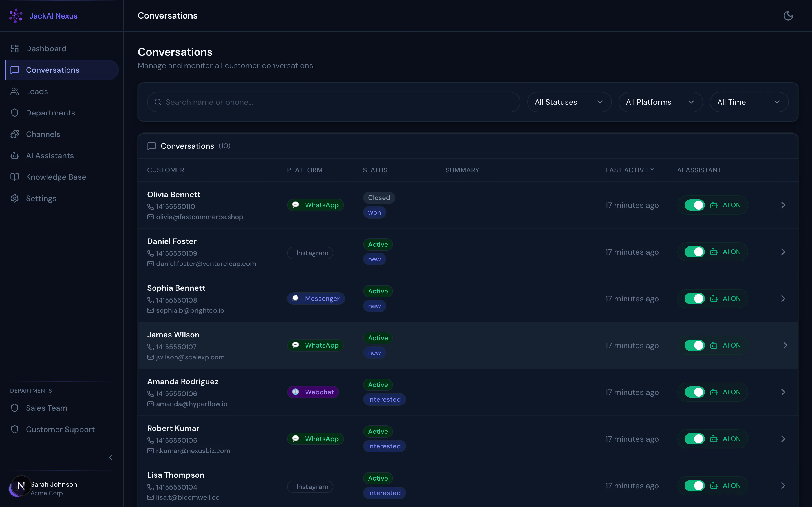Viewport: 812px width, 507px height.
Task: Click the AI Assistants robot icon
Action: [x=14, y=155]
